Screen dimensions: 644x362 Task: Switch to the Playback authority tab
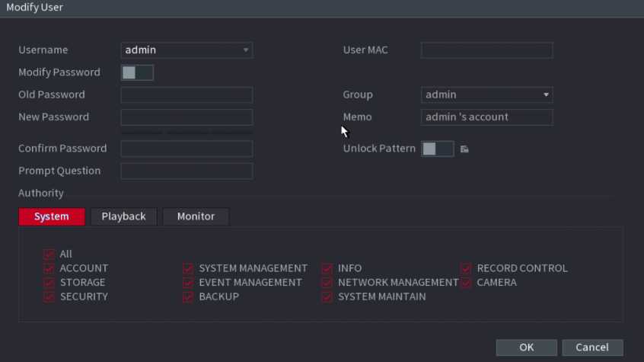pos(123,216)
